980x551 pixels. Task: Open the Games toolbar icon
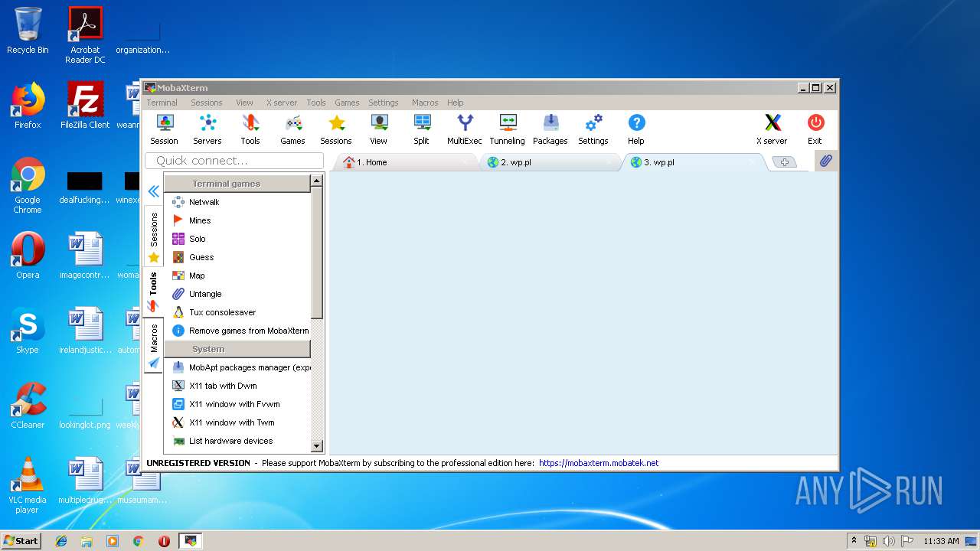292,129
